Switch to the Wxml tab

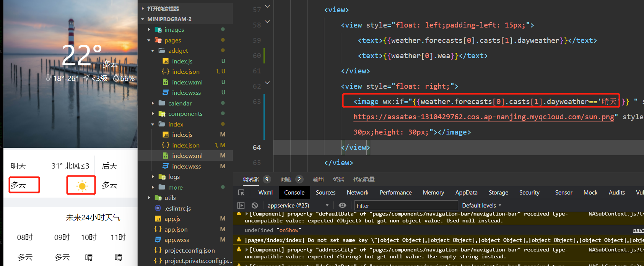click(x=265, y=193)
